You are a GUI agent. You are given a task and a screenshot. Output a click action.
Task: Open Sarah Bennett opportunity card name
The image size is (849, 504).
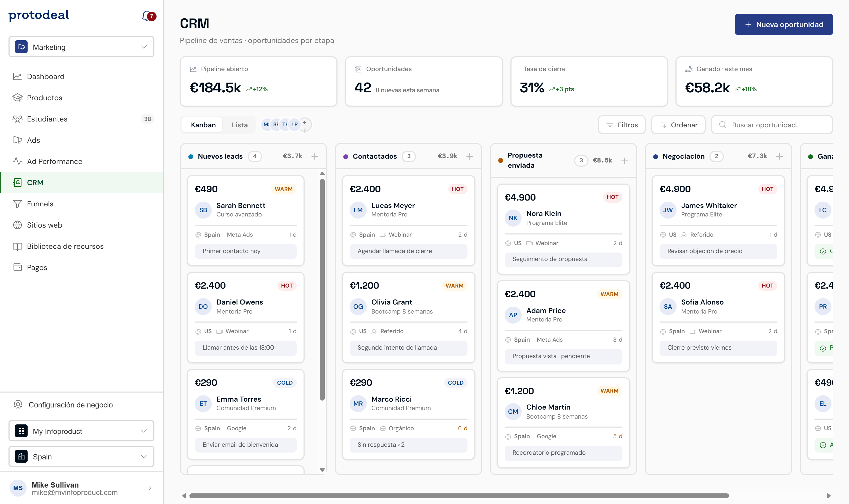point(241,206)
